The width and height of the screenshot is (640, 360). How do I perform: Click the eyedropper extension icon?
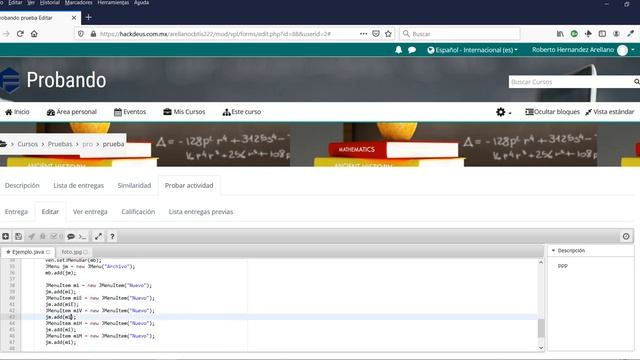pos(631,34)
